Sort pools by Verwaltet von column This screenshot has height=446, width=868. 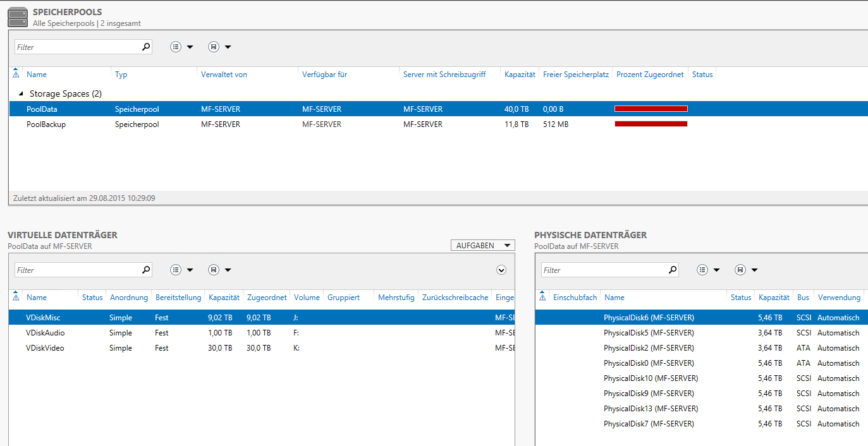click(224, 75)
